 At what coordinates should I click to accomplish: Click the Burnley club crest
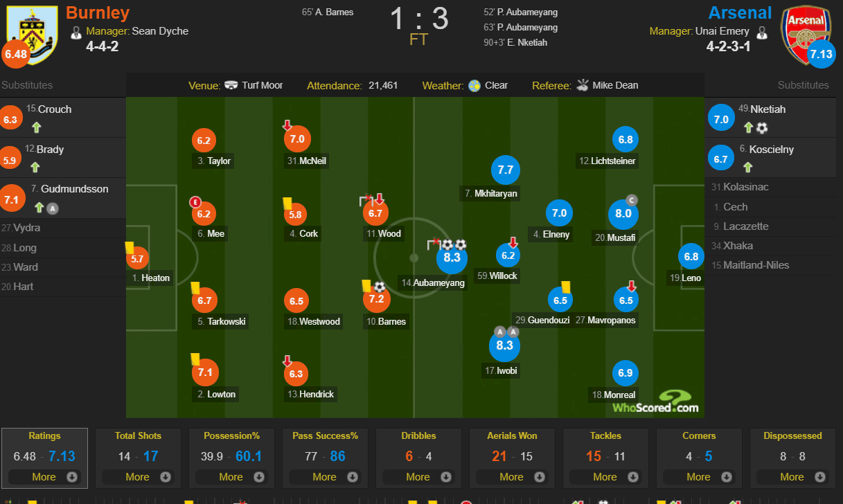click(33, 33)
